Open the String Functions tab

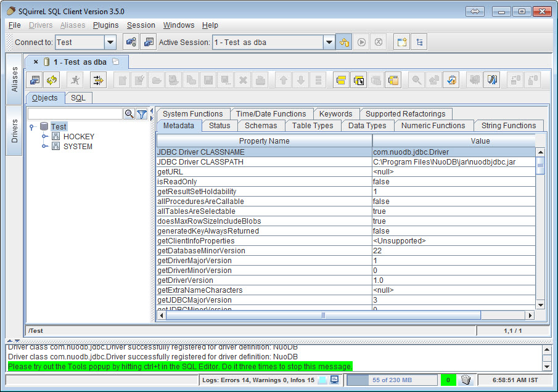[x=509, y=126]
